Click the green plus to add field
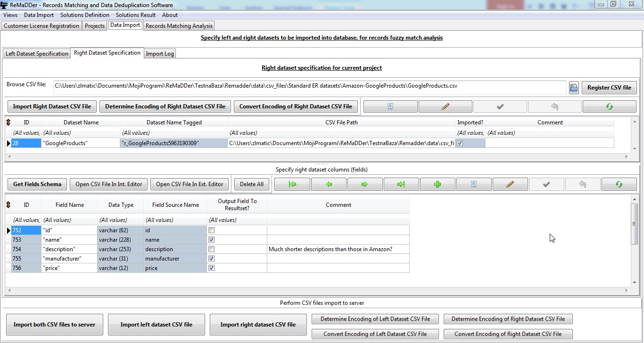644x343 pixels. (438, 184)
